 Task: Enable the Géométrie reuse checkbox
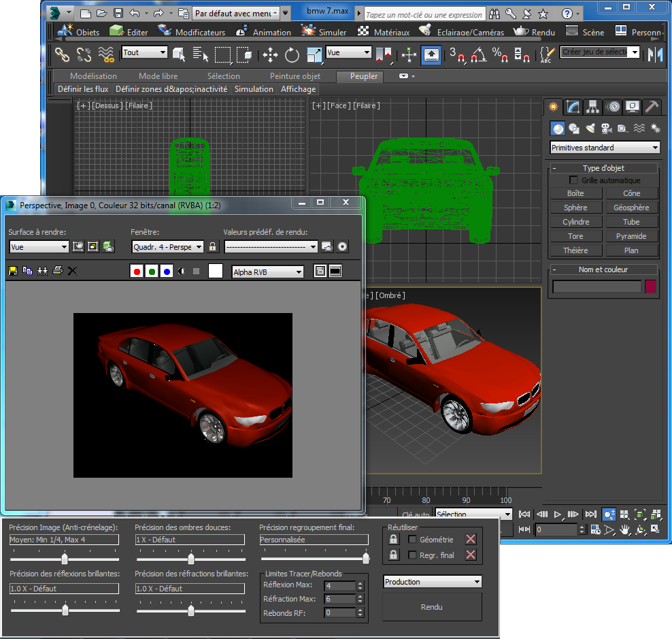(x=412, y=540)
